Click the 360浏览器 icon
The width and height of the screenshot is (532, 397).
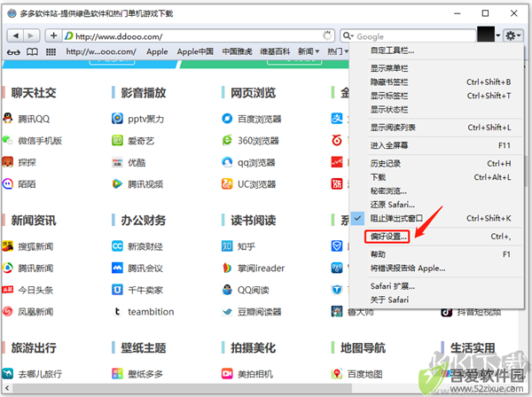tap(227, 140)
